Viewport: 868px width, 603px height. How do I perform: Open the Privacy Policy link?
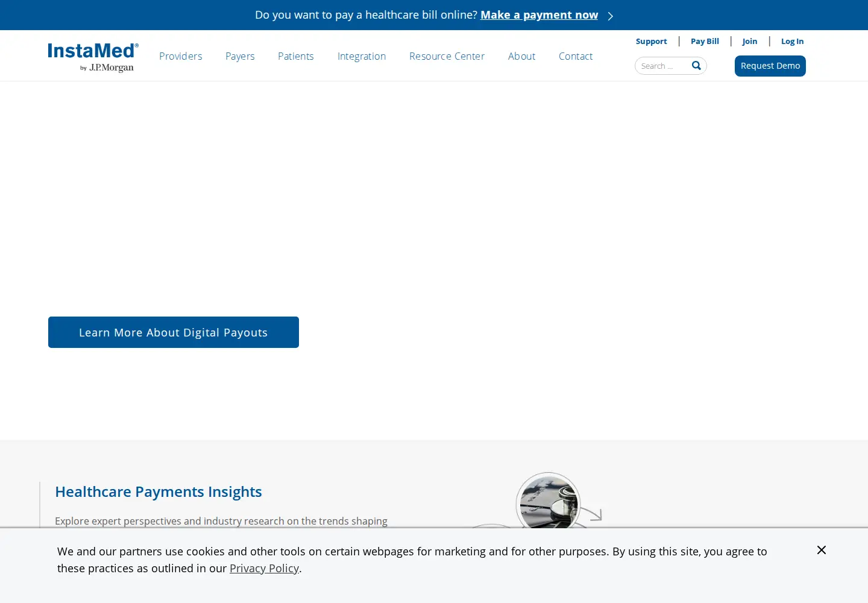click(264, 568)
